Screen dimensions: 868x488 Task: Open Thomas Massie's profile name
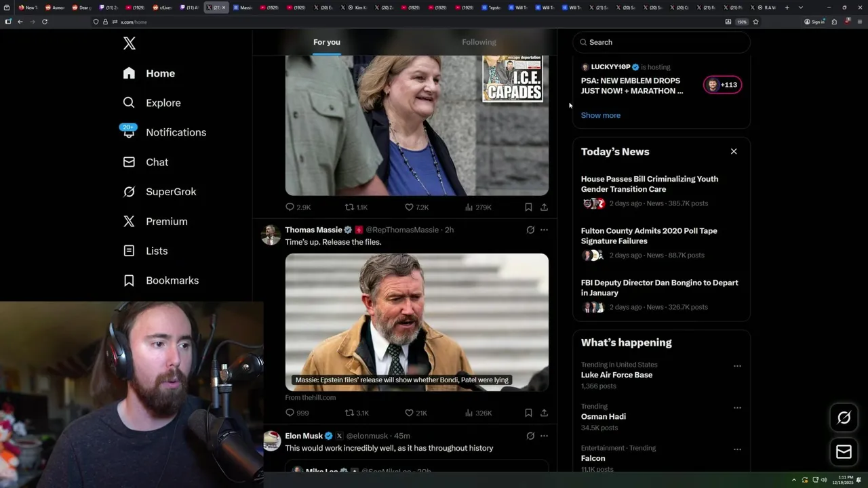313,230
